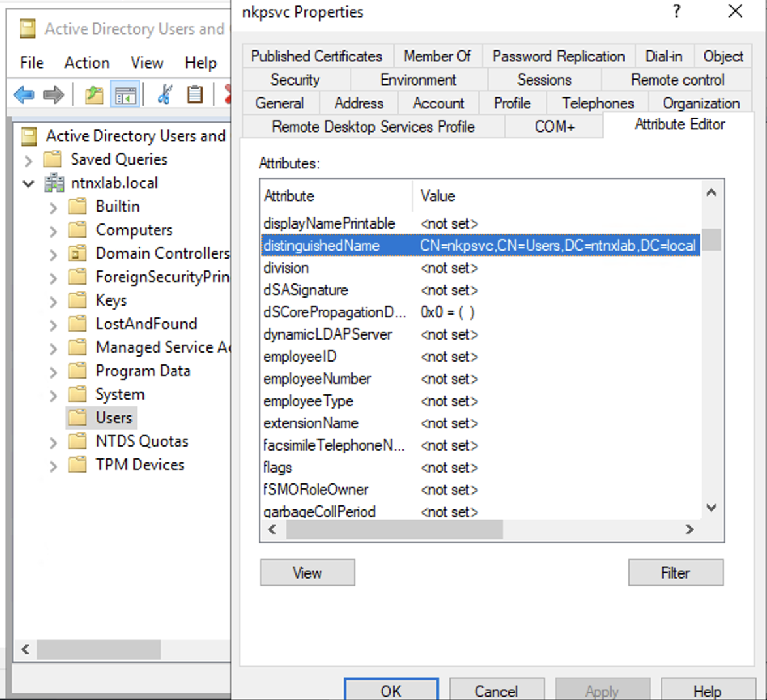Select the employeeID attribute row

[x=301, y=357]
